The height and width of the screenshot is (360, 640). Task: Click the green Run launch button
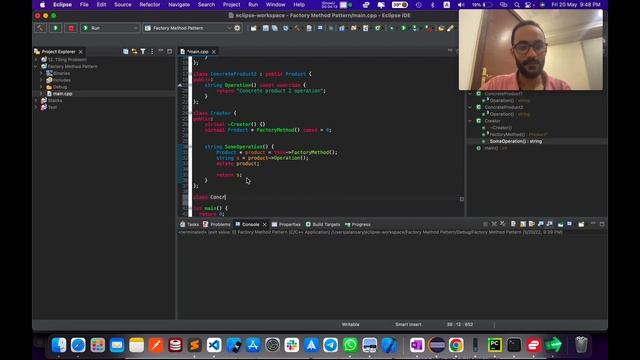(x=56, y=28)
